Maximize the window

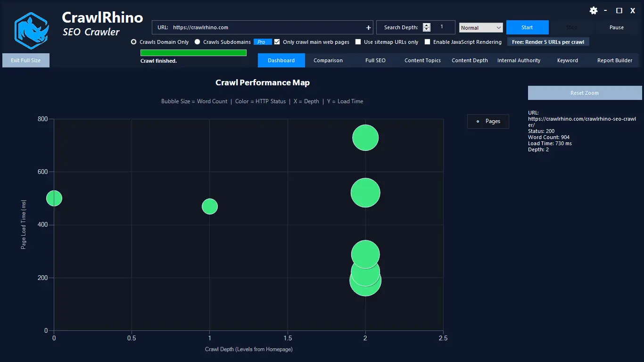tap(619, 10)
